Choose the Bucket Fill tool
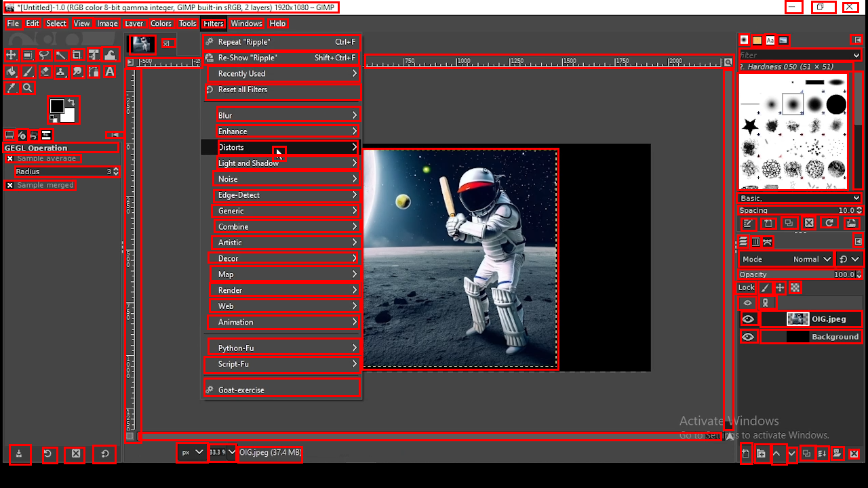 (x=12, y=72)
